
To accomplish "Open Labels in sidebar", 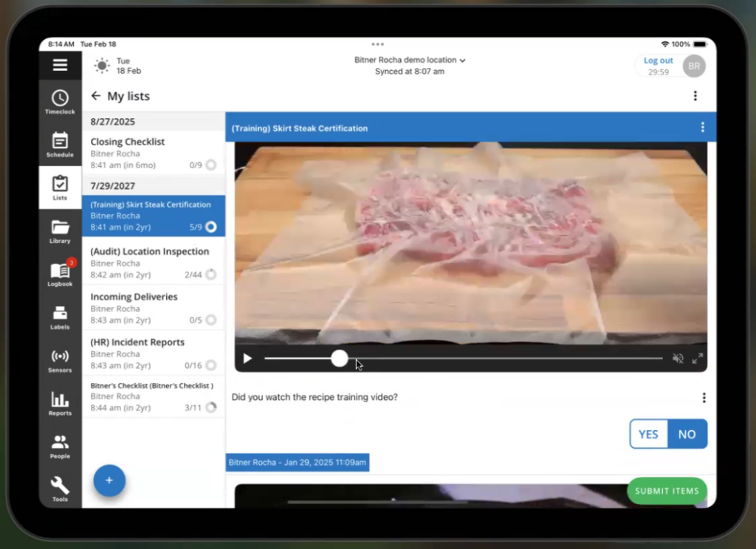I will [60, 317].
